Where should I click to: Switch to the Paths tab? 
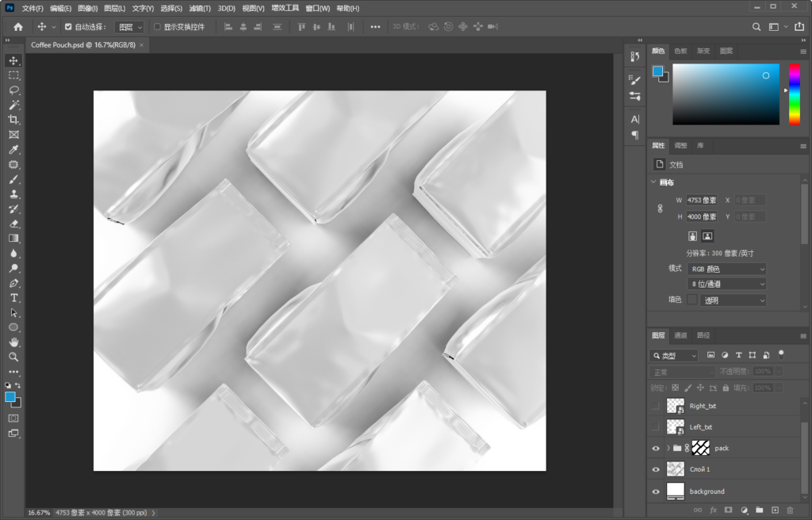point(703,335)
